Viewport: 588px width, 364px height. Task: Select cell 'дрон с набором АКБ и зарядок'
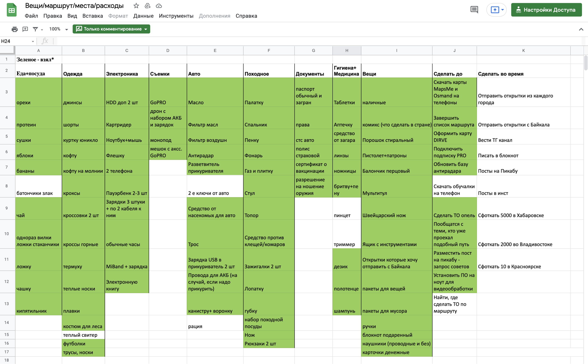point(168,118)
